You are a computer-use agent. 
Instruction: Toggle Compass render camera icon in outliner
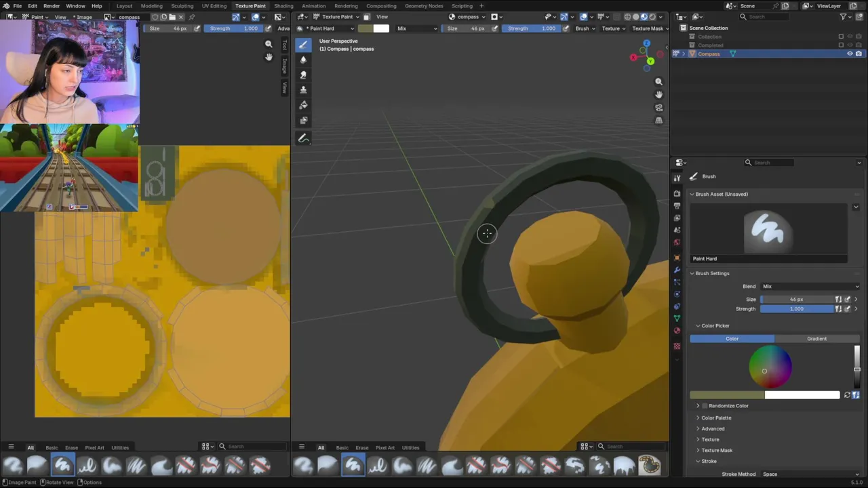click(859, 54)
